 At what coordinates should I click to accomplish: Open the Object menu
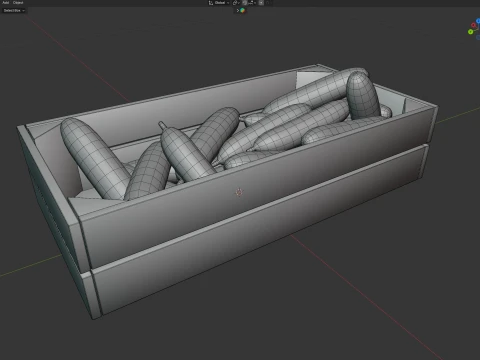(18, 3)
